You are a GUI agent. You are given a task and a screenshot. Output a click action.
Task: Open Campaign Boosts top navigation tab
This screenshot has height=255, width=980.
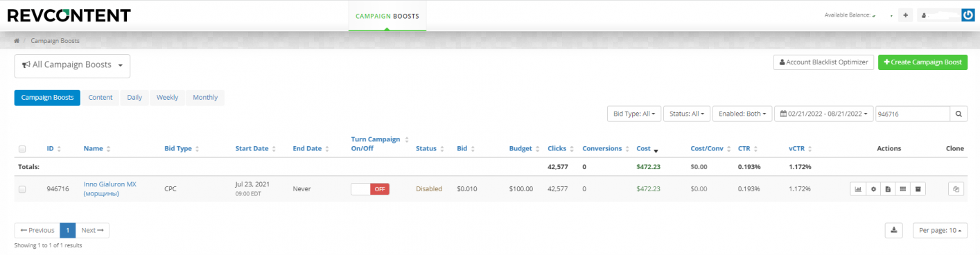387,15
